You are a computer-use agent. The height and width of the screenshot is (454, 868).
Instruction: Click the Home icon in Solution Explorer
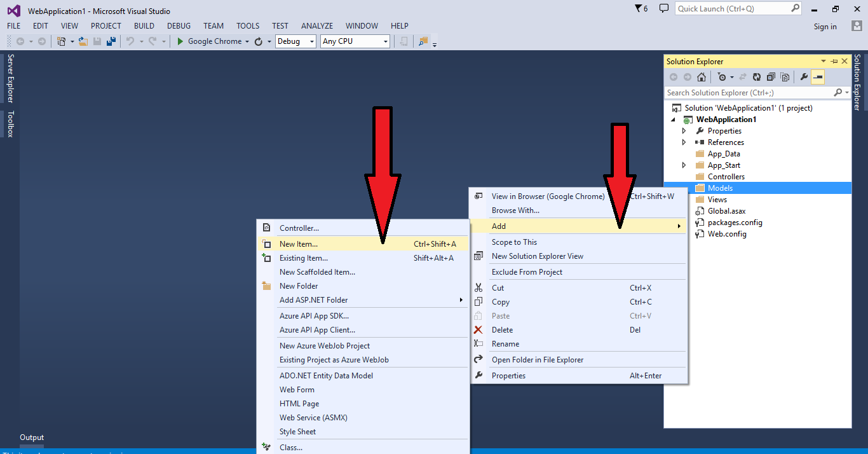(701, 76)
